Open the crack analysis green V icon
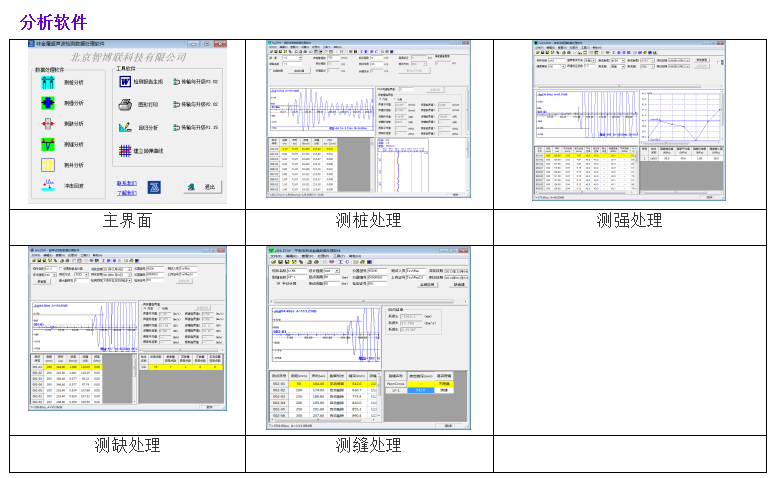This screenshot has height=478, width=772. [x=46, y=145]
